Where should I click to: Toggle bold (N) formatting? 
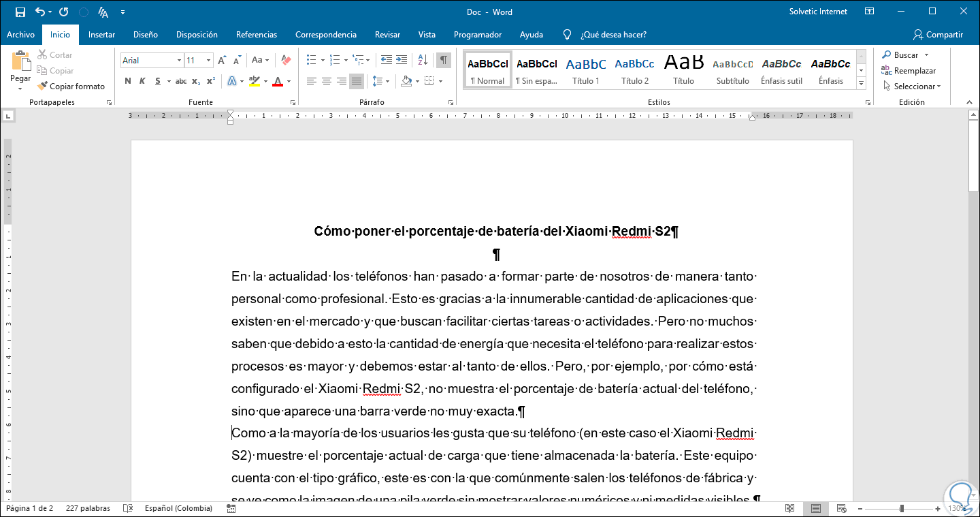tap(128, 82)
